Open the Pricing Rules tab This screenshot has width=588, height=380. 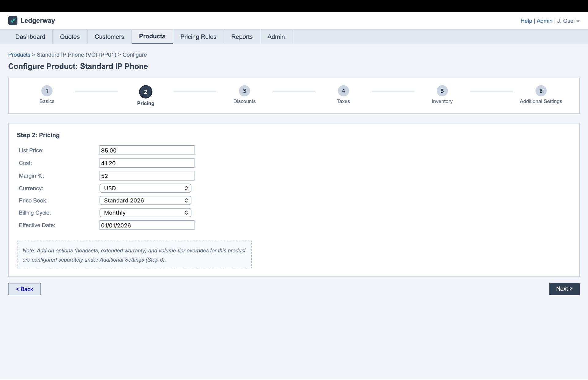[198, 37]
